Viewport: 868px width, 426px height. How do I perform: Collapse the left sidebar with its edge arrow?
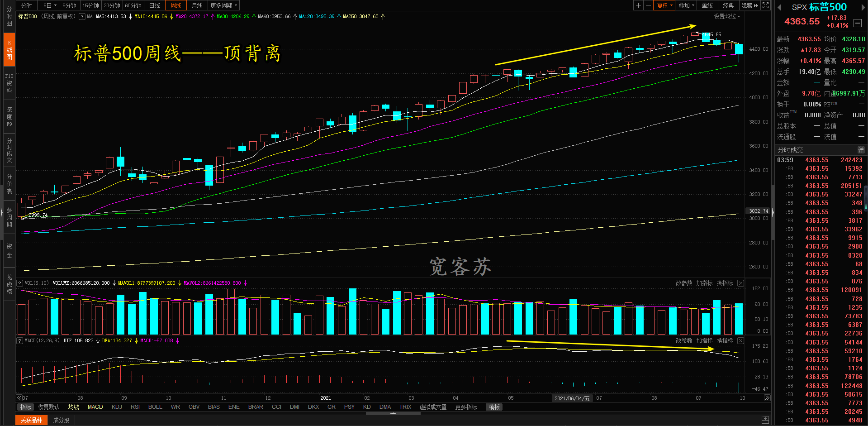tap(2, 212)
